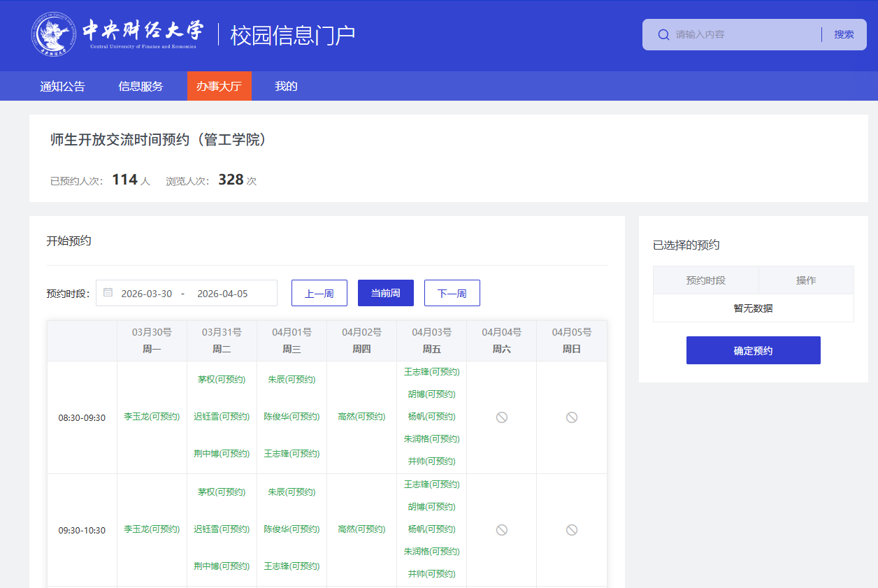The width and height of the screenshot is (878, 588).
Task: Confirm booking with 确定预约 button
Action: 753,350
